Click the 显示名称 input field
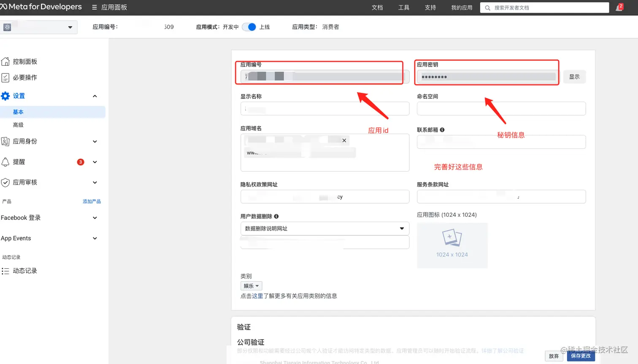Screen dimensions: 638x364 tap(325, 108)
